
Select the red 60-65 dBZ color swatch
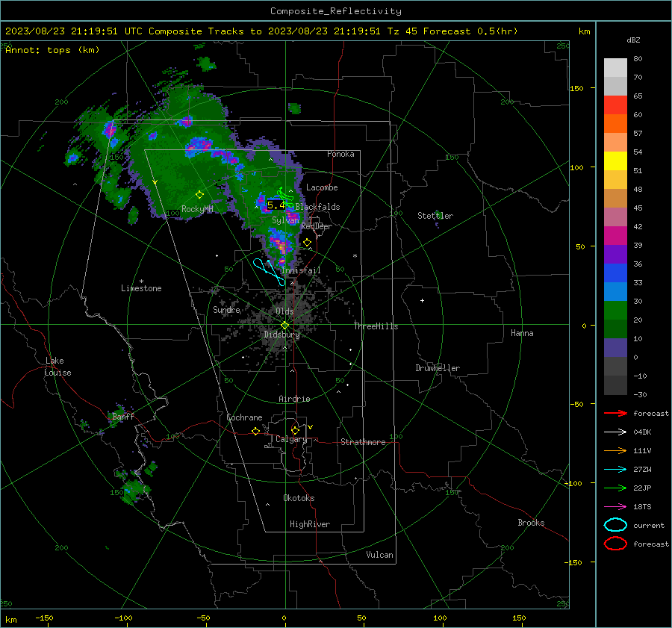point(615,105)
